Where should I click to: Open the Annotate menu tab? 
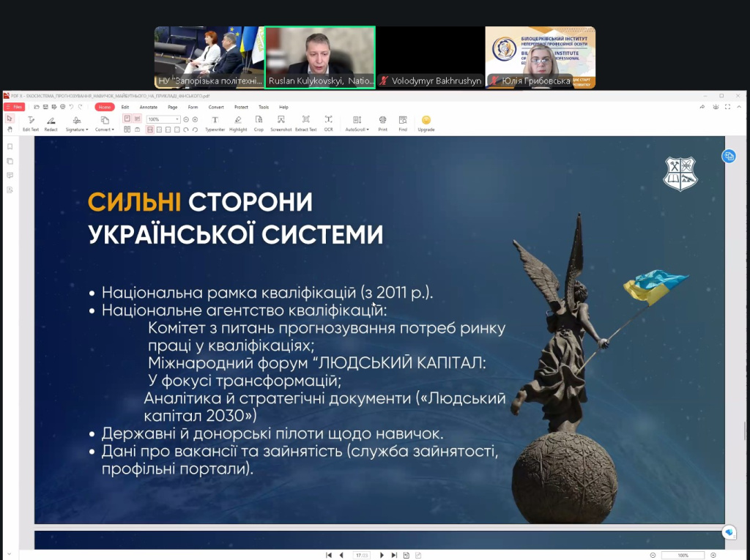[148, 107]
